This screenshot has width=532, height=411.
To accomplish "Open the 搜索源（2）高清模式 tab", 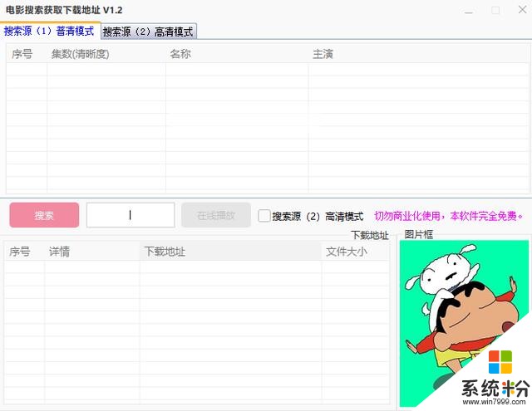I will pyautogui.click(x=149, y=32).
